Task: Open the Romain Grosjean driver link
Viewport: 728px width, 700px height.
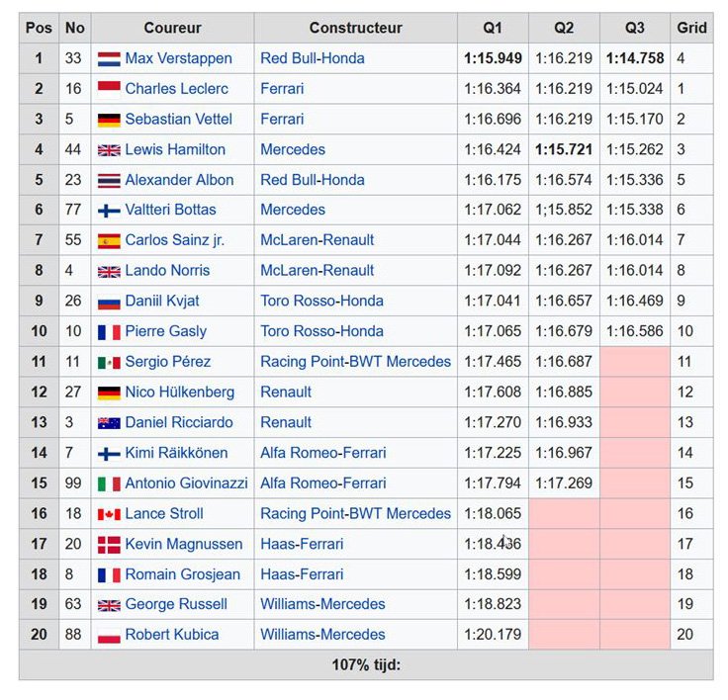Action: pos(182,574)
